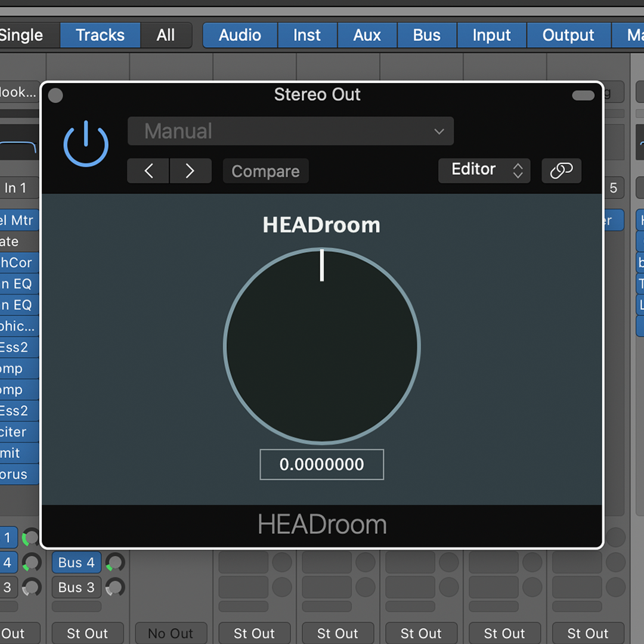Click the Compare button

[x=265, y=171]
